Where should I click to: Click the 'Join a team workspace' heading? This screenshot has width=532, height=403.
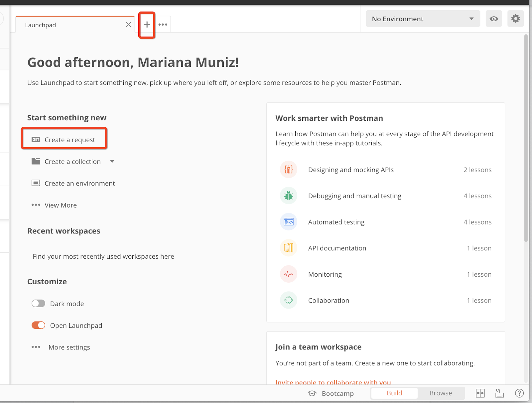pos(318,347)
